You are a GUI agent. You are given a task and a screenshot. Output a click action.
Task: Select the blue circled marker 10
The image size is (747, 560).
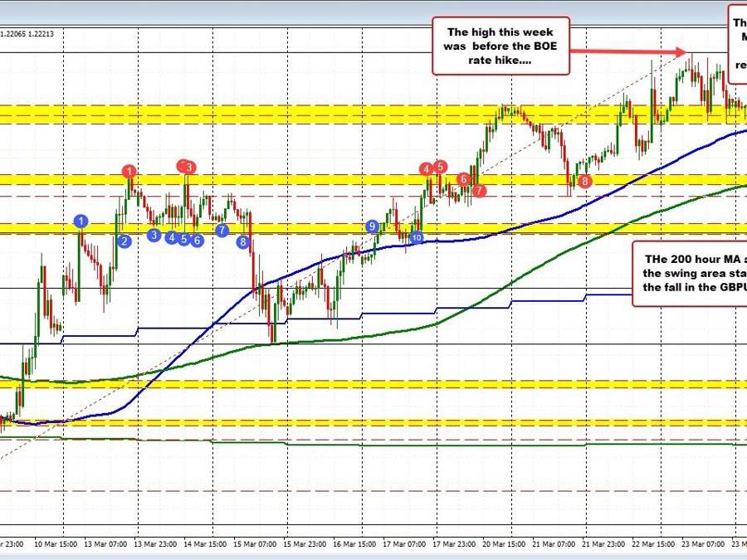click(x=416, y=236)
